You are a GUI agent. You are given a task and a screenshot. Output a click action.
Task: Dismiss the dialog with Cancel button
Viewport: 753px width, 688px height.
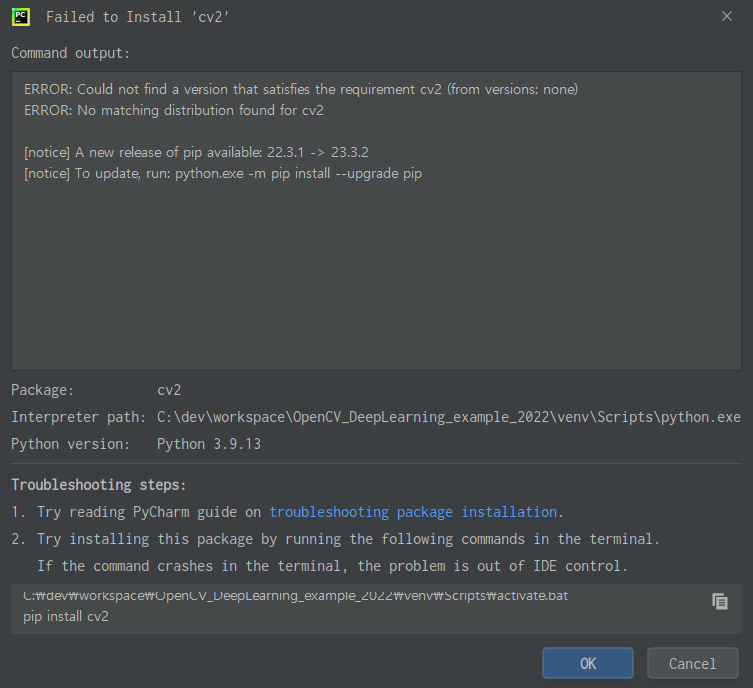(692, 663)
